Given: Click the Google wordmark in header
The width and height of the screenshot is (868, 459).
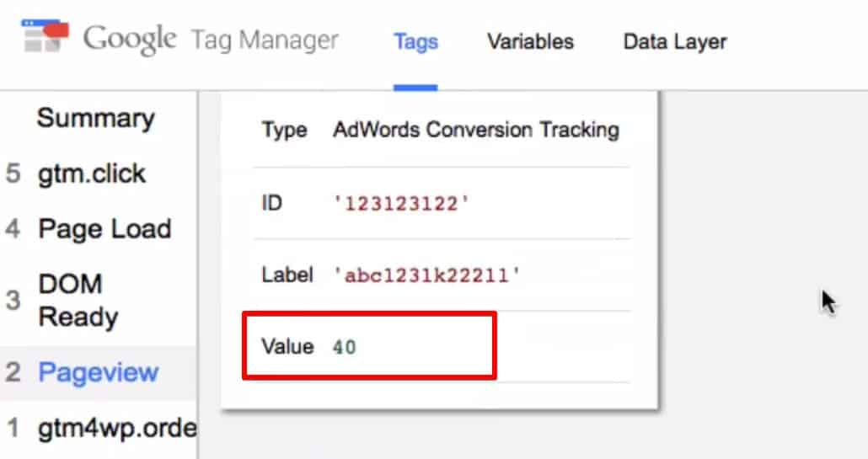Looking at the screenshot, I should click(x=130, y=40).
